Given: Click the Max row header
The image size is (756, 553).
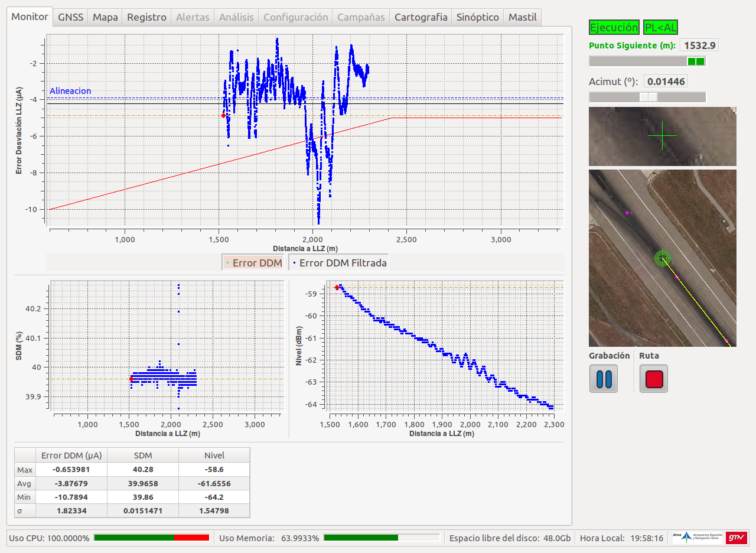Looking at the screenshot, I should pyautogui.click(x=25, y=469).
